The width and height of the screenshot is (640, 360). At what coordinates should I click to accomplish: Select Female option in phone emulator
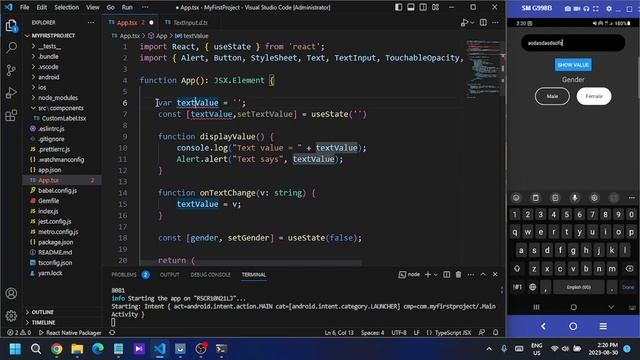(x=594, y=96)
